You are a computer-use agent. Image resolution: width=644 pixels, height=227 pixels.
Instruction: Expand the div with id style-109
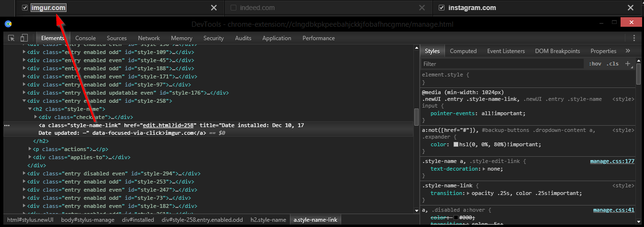pos(24,52)
